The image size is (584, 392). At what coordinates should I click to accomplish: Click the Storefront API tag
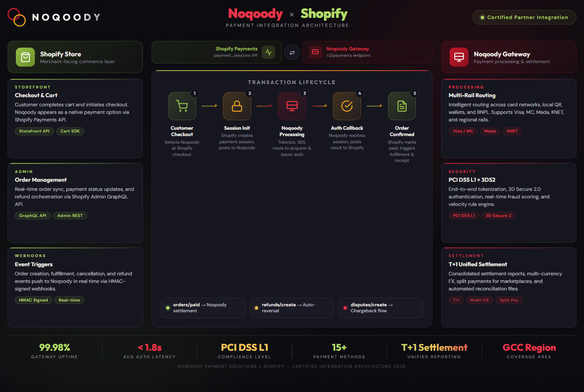click(x=34, y=131)
